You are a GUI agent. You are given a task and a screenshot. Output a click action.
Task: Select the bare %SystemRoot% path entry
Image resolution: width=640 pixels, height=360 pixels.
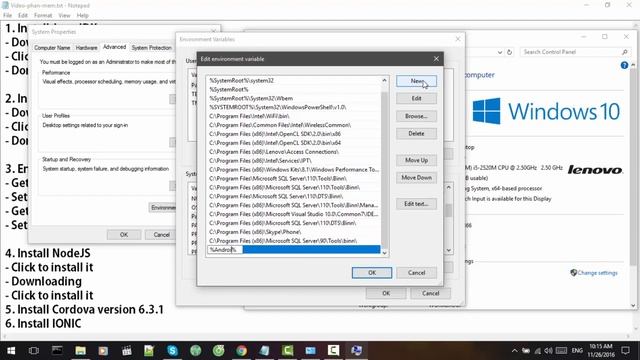point(293,89)
